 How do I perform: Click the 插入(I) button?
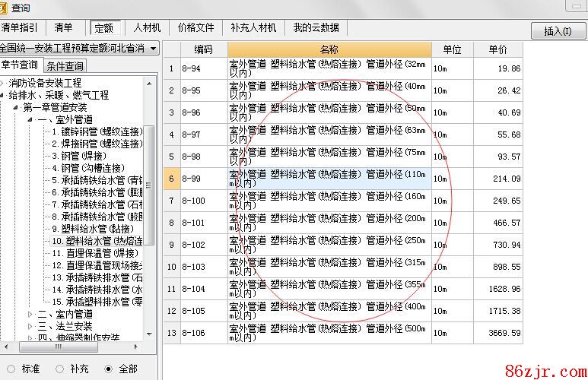558,31
